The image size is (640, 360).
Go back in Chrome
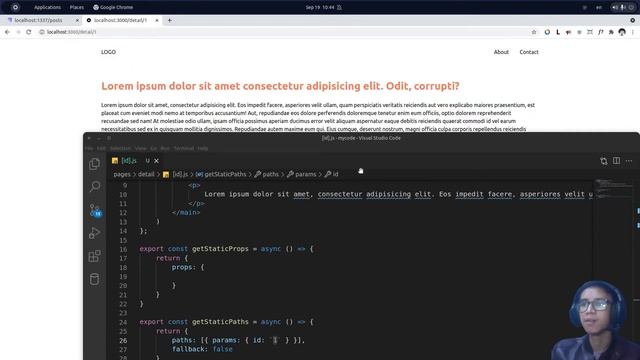[7, 32]
